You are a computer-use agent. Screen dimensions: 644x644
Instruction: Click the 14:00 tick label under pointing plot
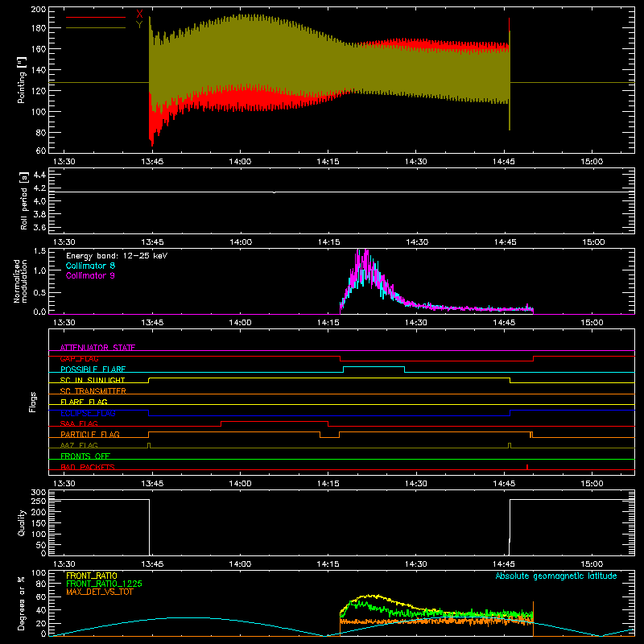point(240,162)
